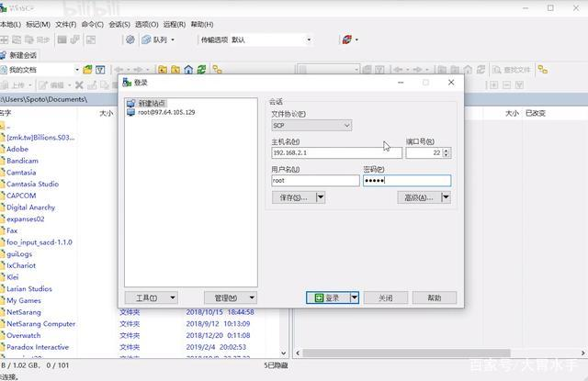The image size is (588, 381).
Task: Click the local panel filter icon
Action: (x=100, y=70)
